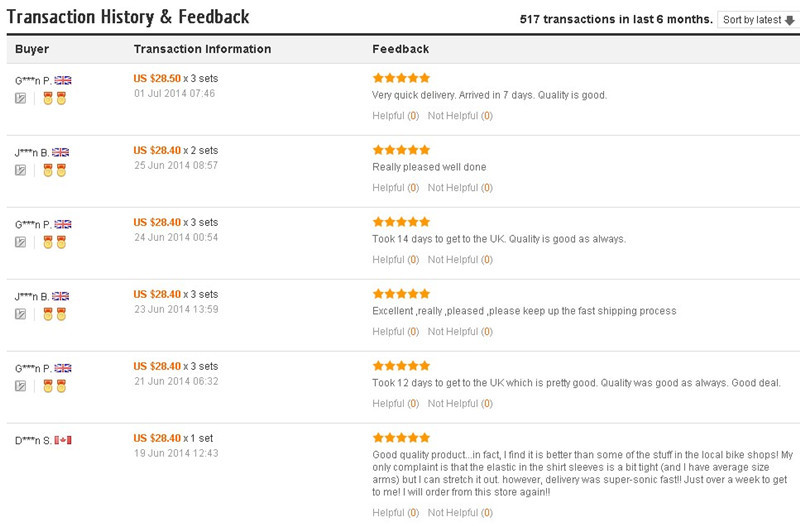Click edit icon for 21 Jun transaction buyer

(x=20, y=386)
